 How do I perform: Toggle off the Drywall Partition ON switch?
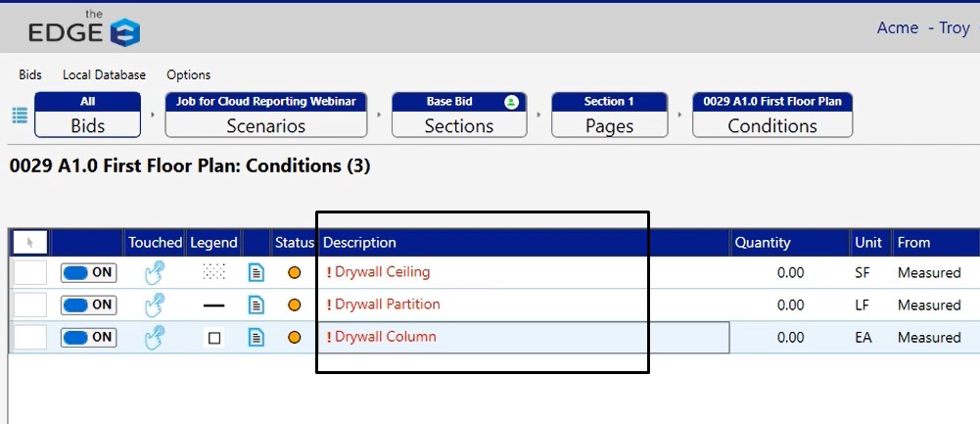click(x=88, y=305)
